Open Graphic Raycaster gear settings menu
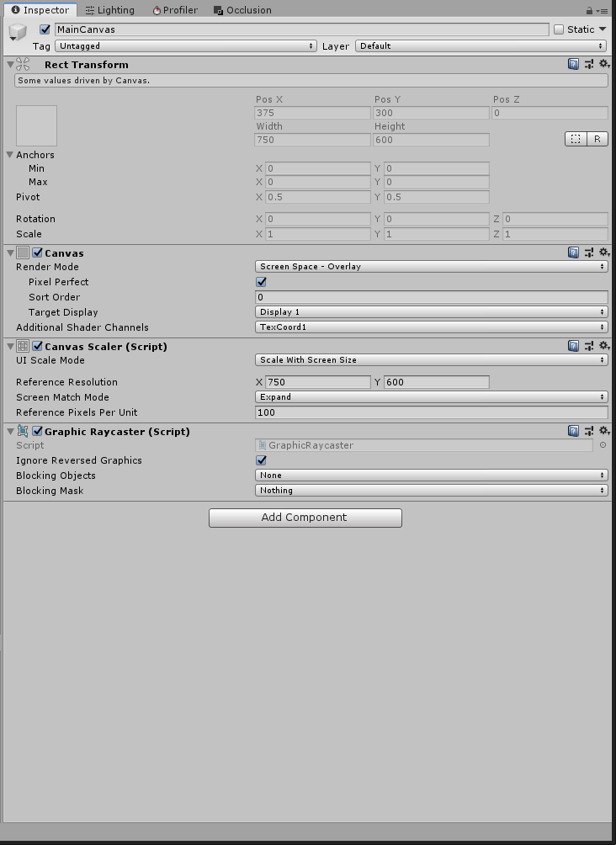Image resolution: width=616 pixels, height=845 pixels. [x=604, y=431]
